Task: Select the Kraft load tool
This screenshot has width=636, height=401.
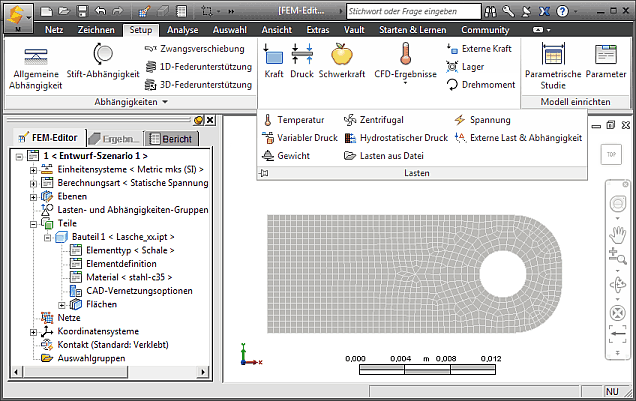Action: [273, 60]
